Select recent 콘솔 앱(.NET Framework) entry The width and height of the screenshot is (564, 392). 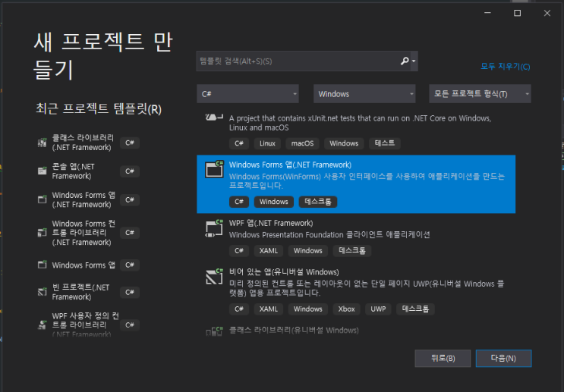coord(74,171)
